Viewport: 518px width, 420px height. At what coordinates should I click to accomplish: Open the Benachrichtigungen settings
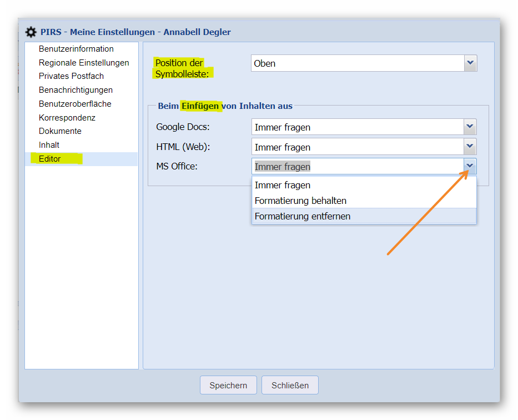[x=76, y=90]
